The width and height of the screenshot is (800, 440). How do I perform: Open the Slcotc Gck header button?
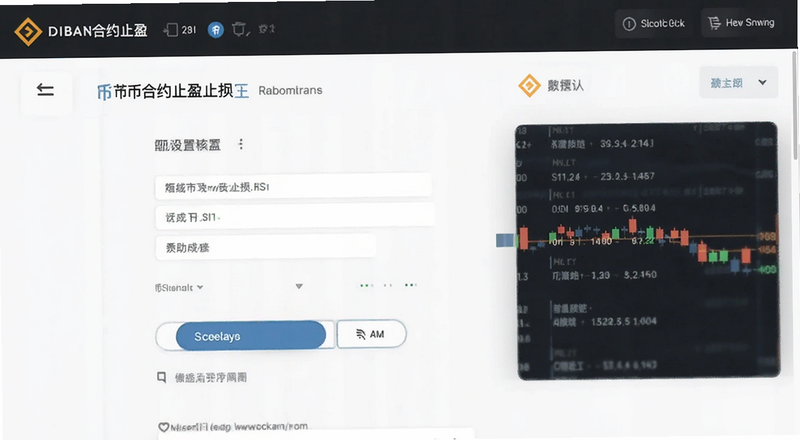coord(653,23)
